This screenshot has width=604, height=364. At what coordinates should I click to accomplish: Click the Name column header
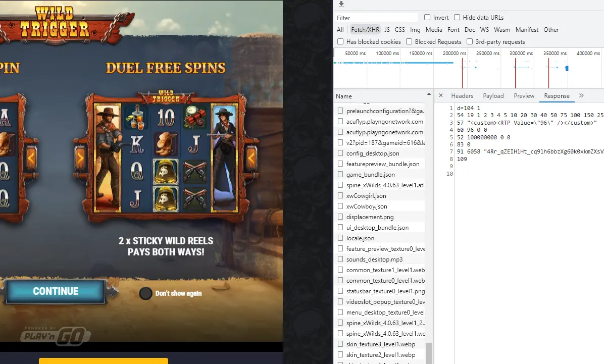(343, 96)
